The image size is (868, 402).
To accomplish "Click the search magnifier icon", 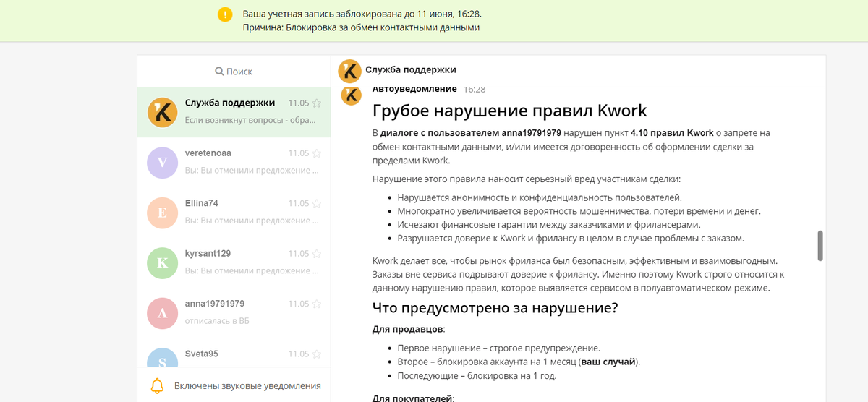I will click(219, 72).
